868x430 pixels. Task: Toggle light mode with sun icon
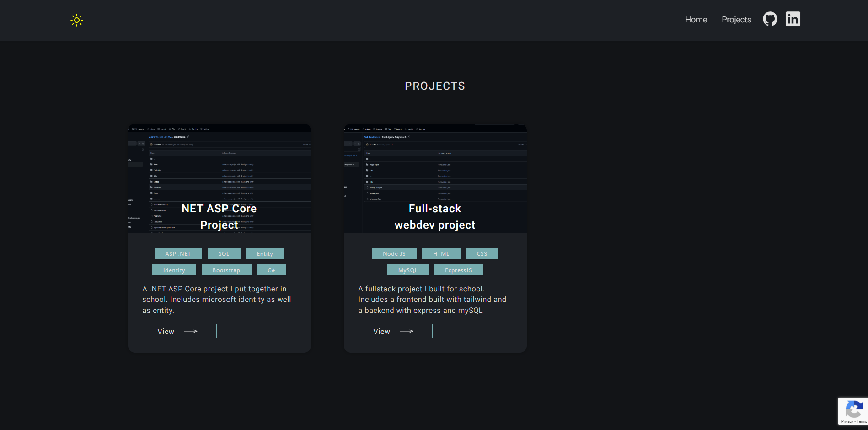(77, 20)
